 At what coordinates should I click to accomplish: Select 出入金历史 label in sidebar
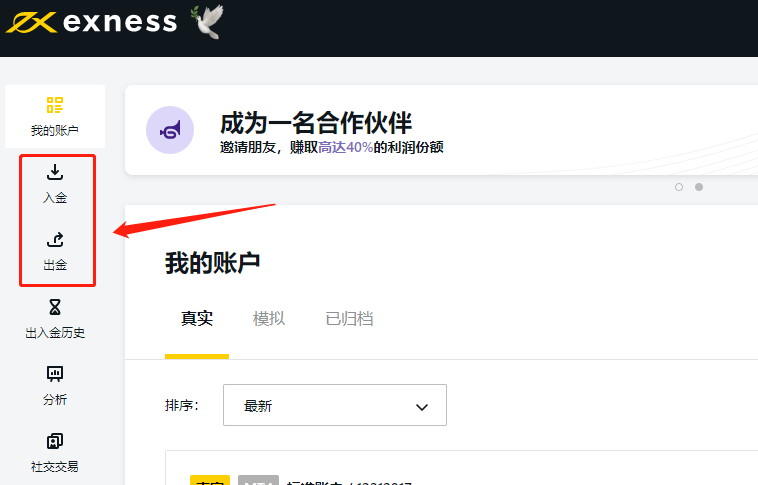pos(55,333)
